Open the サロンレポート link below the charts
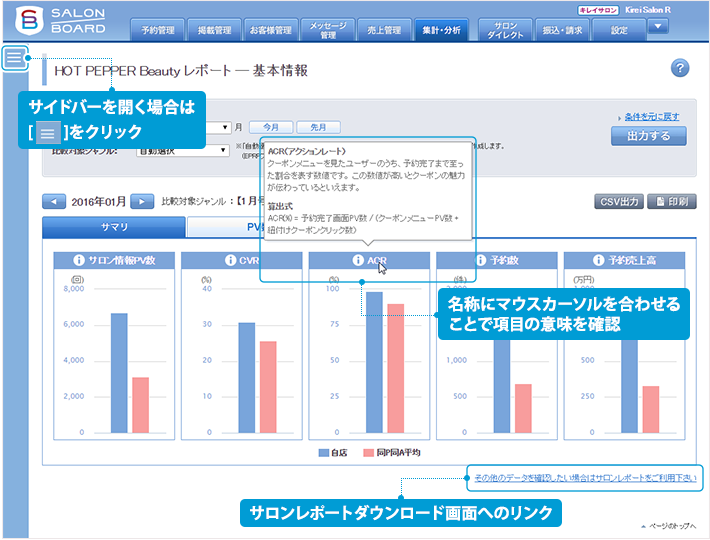 click(584, 478)
